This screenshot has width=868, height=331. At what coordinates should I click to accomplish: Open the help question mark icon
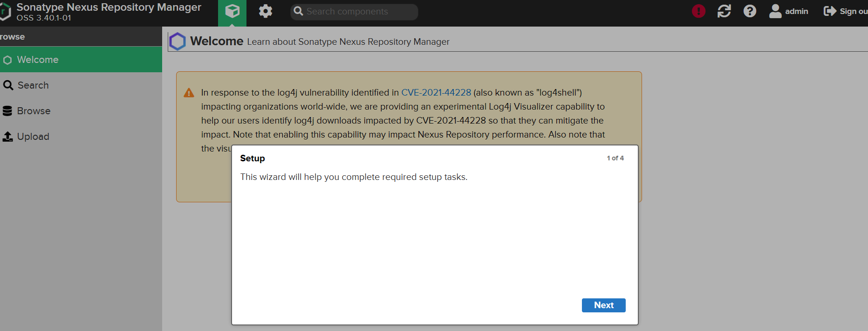750,11
